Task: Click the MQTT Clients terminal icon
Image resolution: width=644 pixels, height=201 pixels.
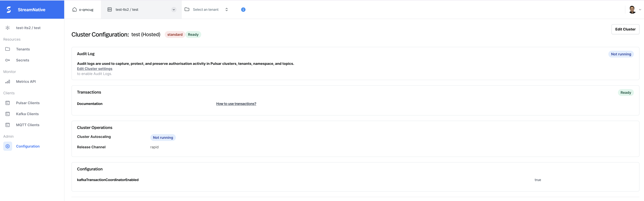Action: [x=7, y=125]
